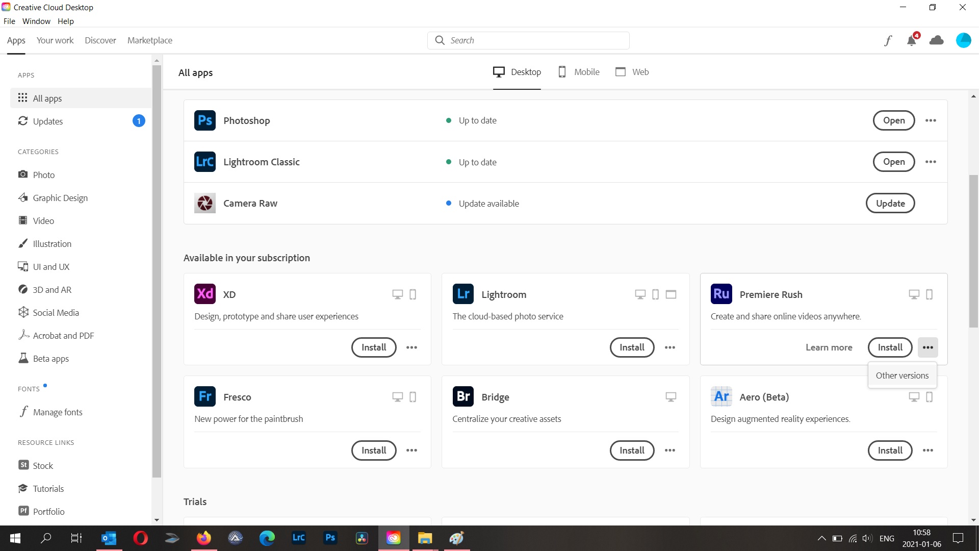Open Learn more for Premiere Rush
Viewport: 980px width, 551px height.
tap(829, 347)
